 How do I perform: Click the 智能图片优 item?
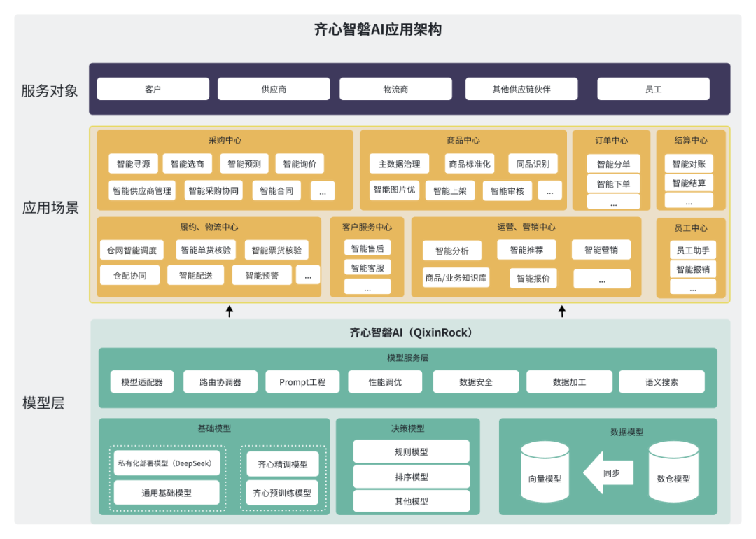point(394,190)
